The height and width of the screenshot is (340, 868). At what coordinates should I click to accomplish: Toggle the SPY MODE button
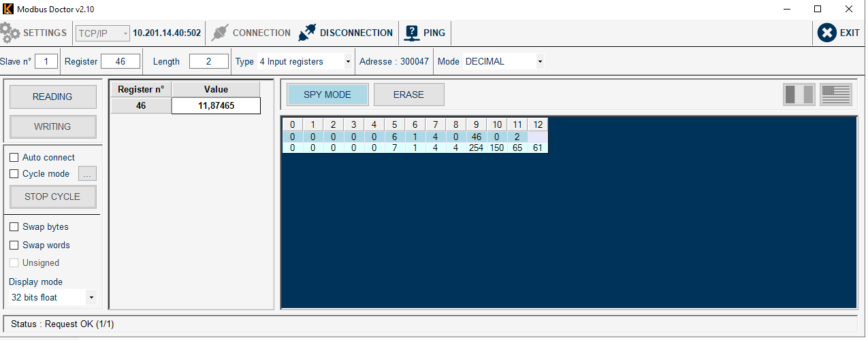click(x=327, y=95)
